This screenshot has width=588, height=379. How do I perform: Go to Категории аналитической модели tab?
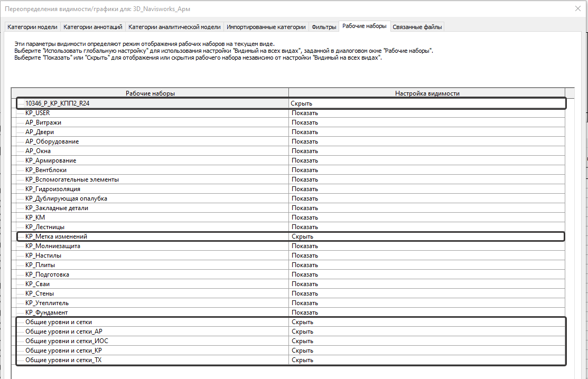click(x=174, y=27)
